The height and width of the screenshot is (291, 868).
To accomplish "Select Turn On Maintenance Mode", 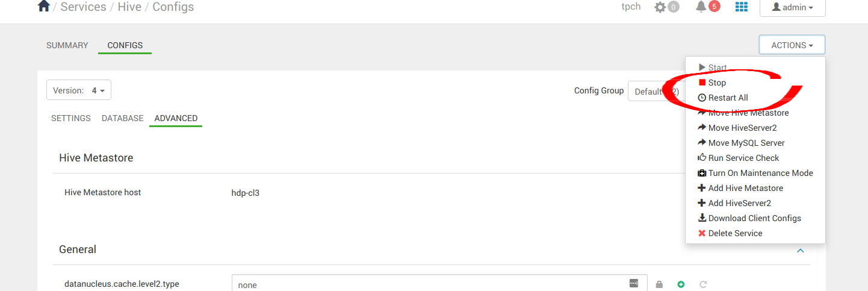I will [x=760, y=173].
